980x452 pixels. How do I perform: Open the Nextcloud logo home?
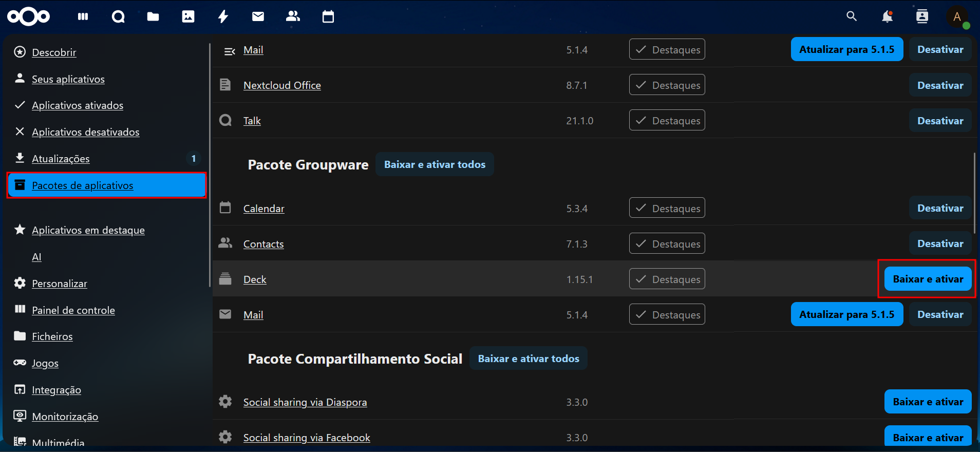[x=29, y=16]
